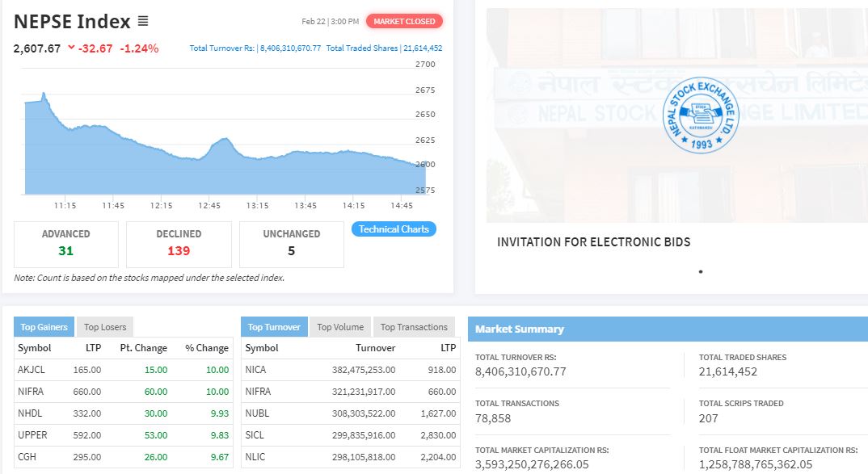868x474 pixels.
Task: Click Total Traded Shares 21,614,452 in chart header
Action: coord(384,48)
